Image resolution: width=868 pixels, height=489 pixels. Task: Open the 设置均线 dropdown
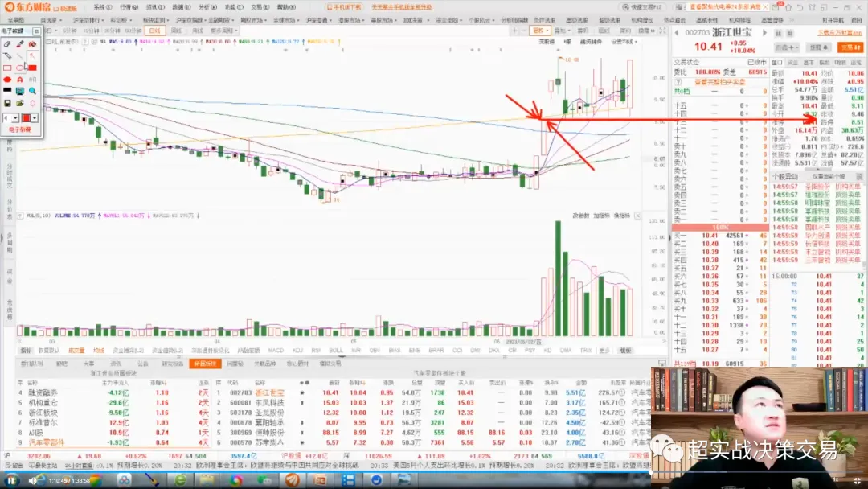coord(624,42)
